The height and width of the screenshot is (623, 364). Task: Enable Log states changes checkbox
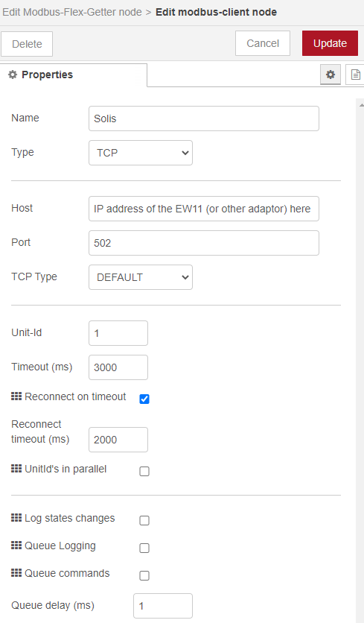coord(144,520)
